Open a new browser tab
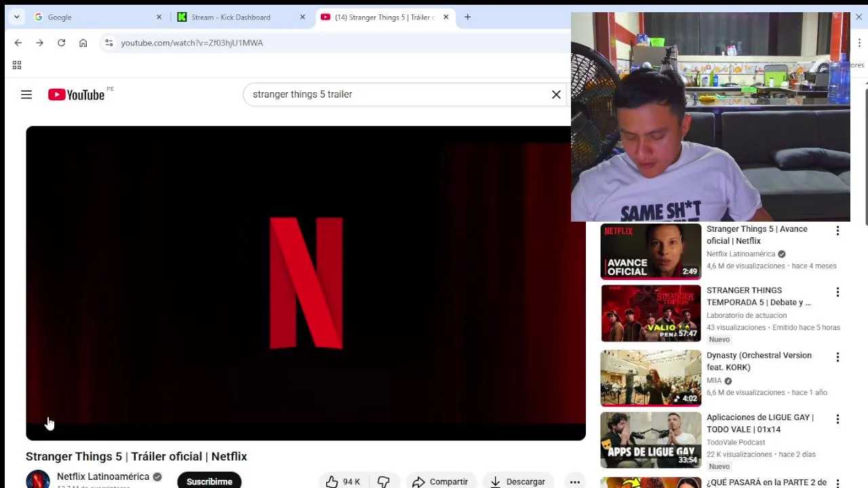The height and width of the screenshot is (488, 868). (467, 17)
